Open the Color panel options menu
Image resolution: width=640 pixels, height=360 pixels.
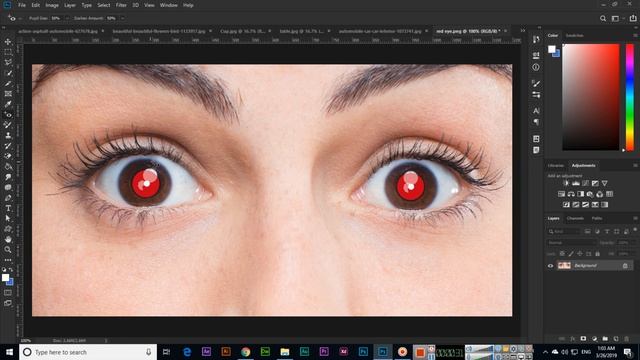coord(635,36)
